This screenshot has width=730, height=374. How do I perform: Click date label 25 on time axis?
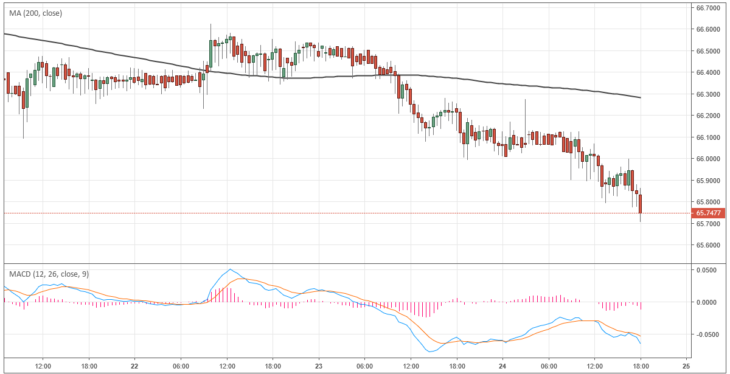pos(687,366)
